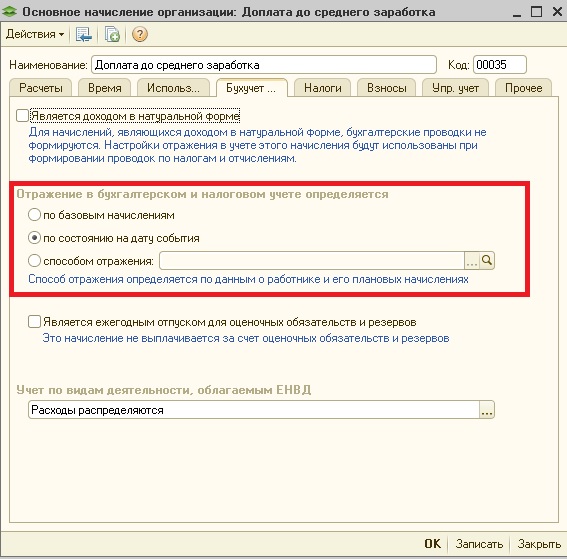
Task: Switch to the Взносы tab
Action: point(387,88)
